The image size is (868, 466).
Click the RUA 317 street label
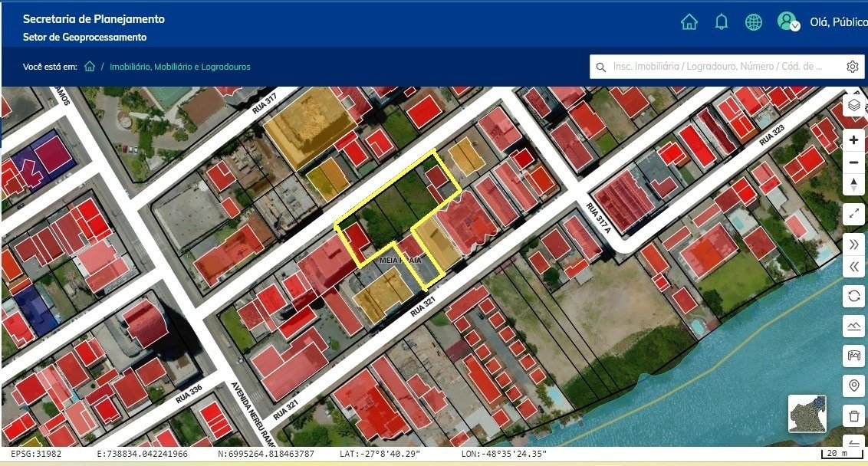[264, 103]
